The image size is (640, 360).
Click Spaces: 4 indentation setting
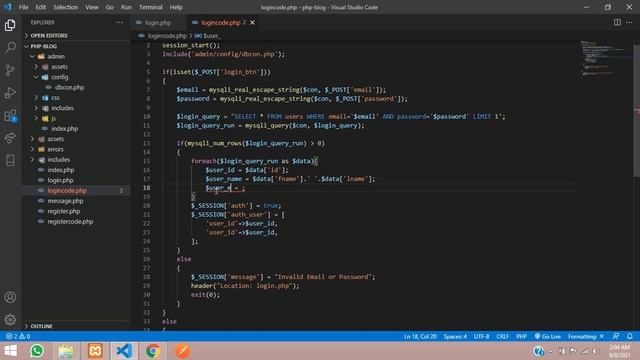coord(455,336)
